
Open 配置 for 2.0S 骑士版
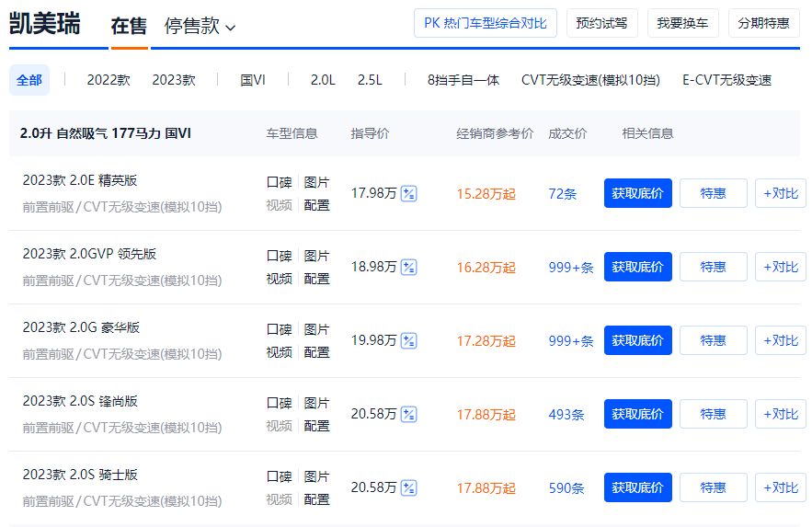click(x=316, y=499)
